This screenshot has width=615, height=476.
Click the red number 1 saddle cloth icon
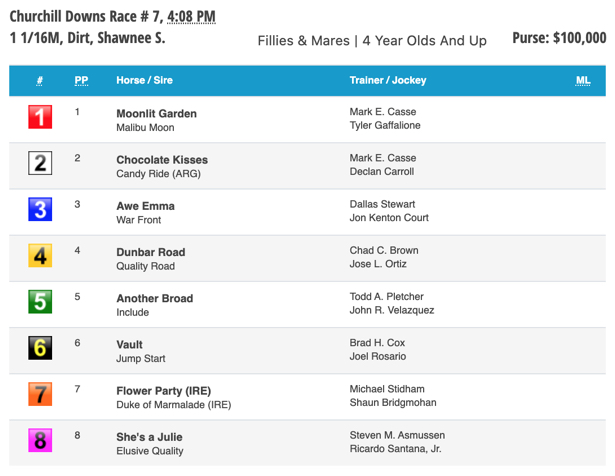[40, 117]
